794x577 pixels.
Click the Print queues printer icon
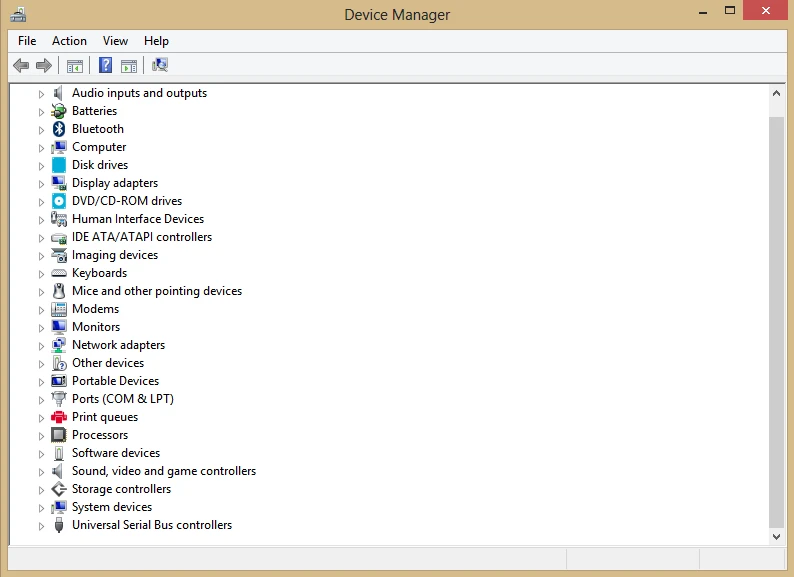click(59, 417)
